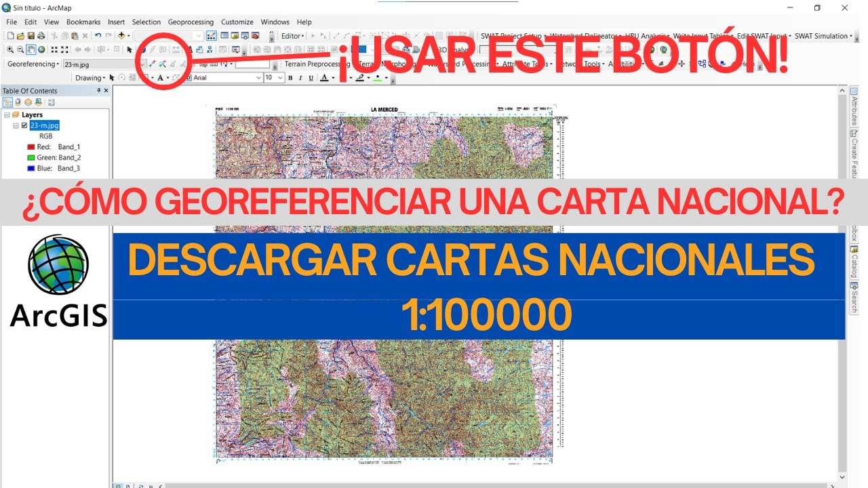Screen dimensions: 868x488
Task: Select the Zoom Out tool
Action: (20, 49)
